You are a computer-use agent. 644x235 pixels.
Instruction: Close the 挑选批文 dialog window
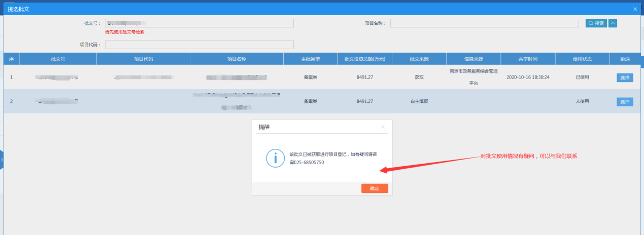[635, 9]
